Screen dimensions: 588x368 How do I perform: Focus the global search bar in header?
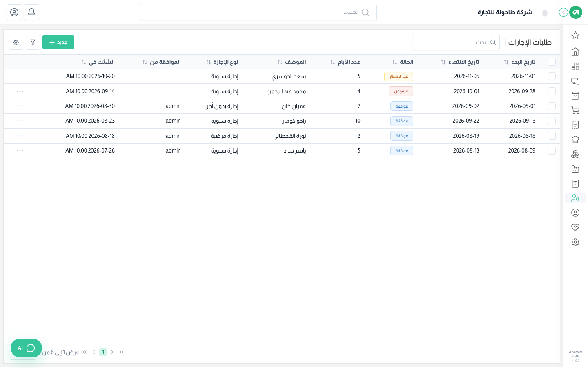pos(258,12)
